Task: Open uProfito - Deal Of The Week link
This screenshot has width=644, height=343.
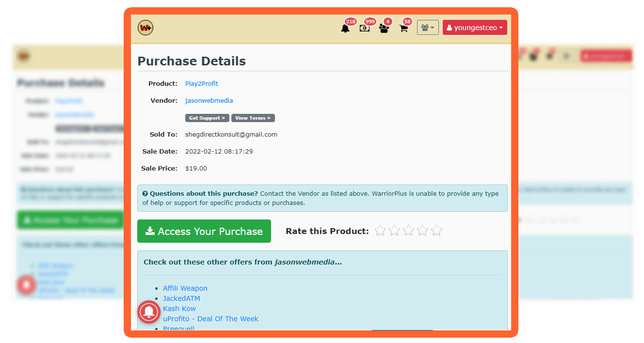Action: (x=211, y=319)
